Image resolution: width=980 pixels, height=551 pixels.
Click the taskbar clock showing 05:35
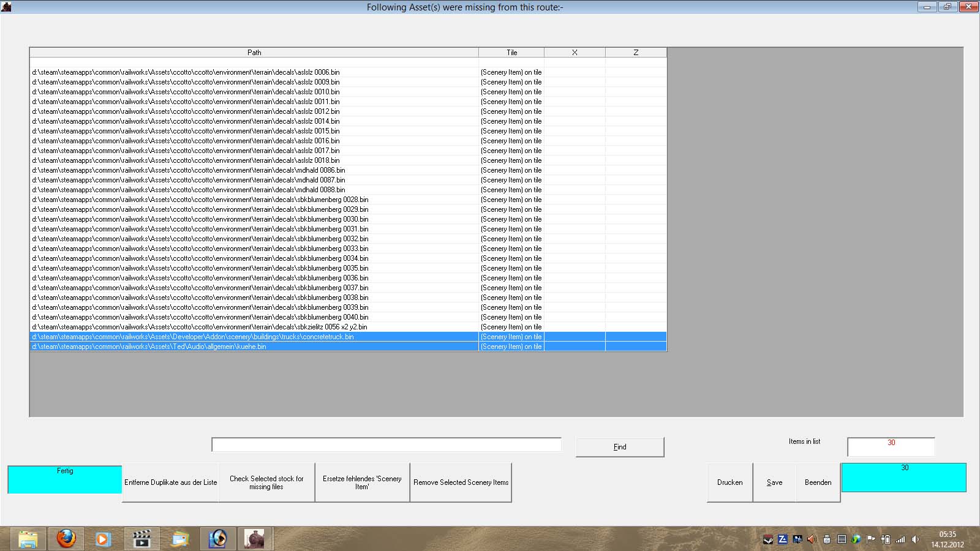948,539
